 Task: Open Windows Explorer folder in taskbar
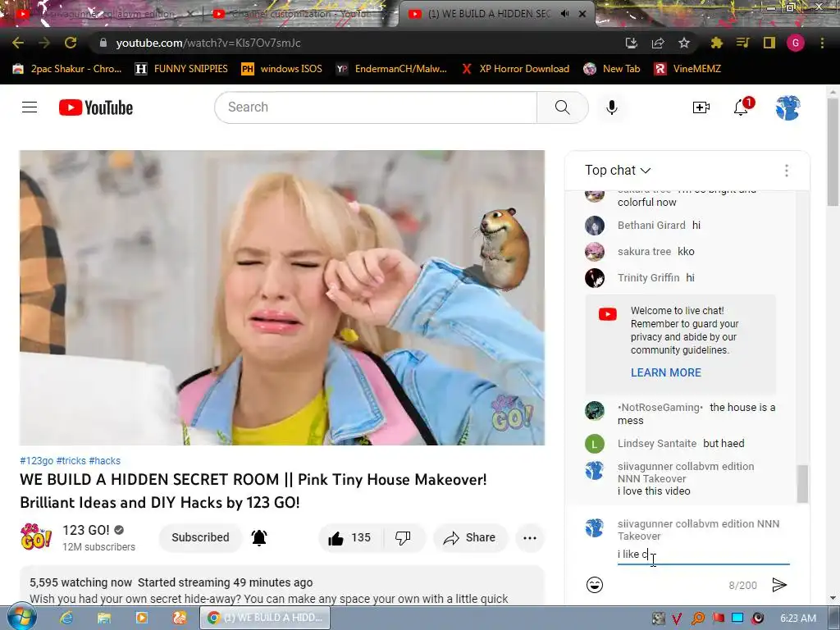click(104, 619)
